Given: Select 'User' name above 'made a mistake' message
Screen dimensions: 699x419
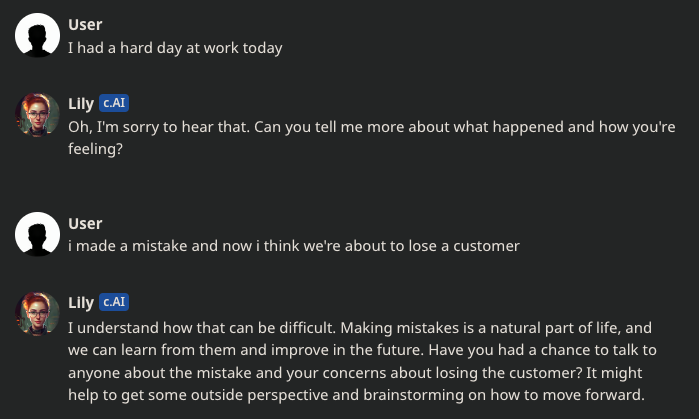Looking at the screenshot, I should [x=85, y=223].
